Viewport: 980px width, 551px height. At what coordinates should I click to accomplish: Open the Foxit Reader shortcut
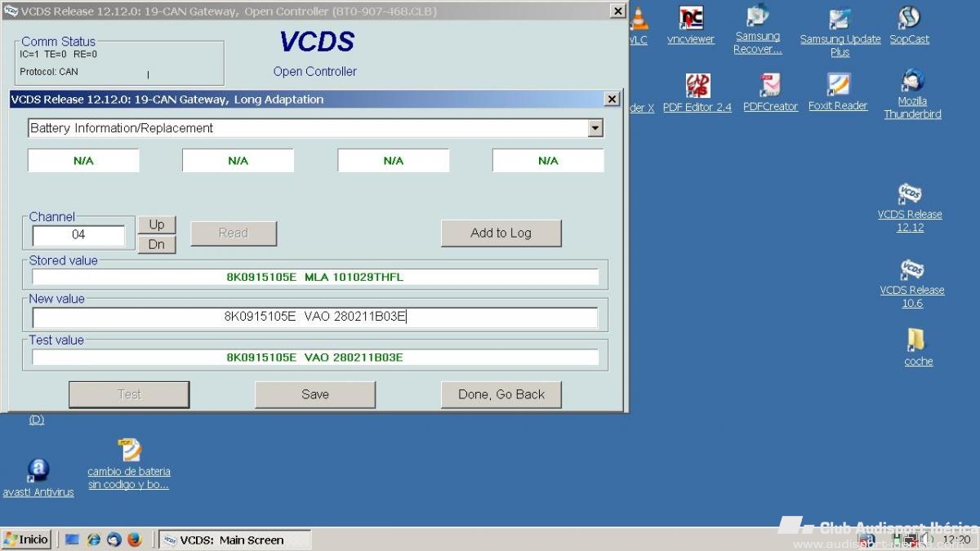click(x=838, y=86)
